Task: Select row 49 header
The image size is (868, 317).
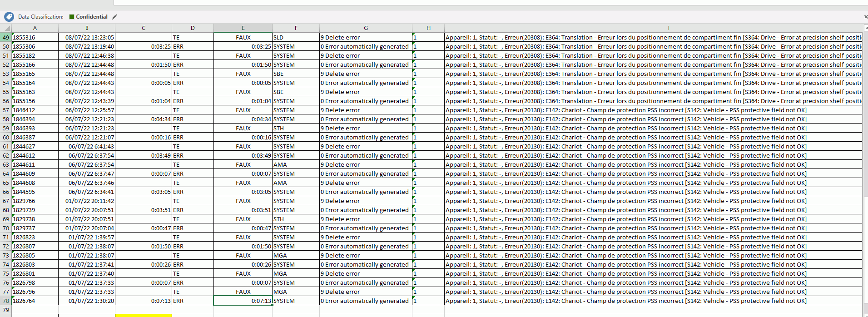Action: (x=6, y=37)
